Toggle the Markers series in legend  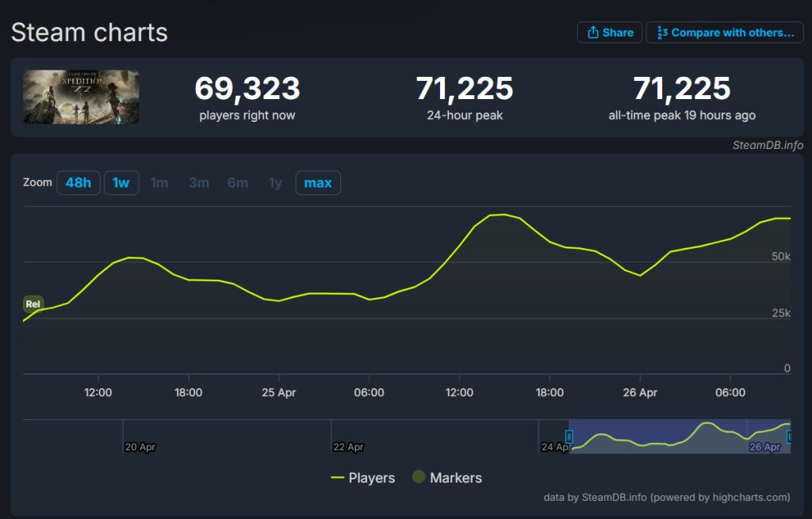[447, 477]
